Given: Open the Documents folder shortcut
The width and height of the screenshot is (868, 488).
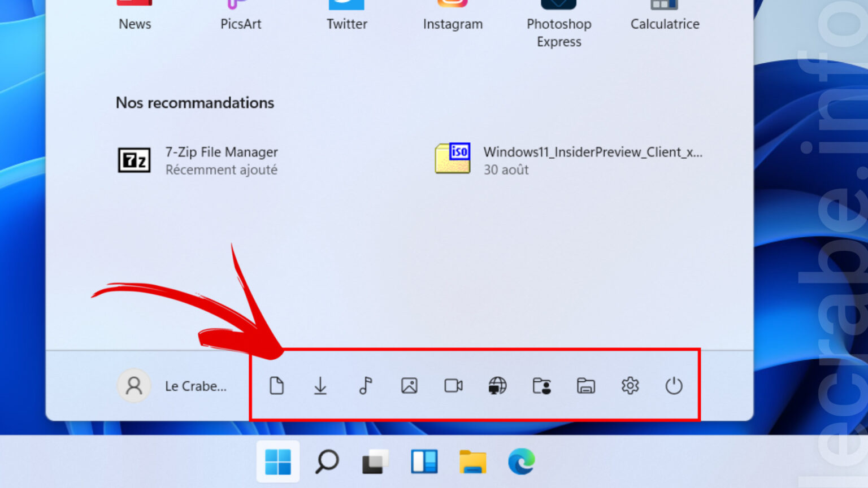Looking at the screenshot, I should point(276,386).
